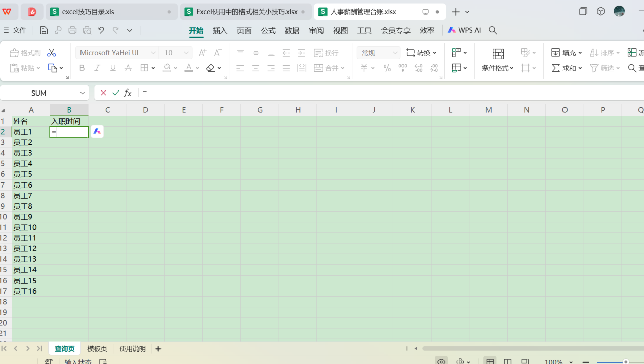Click the Percent style icon
The image size is (644, 364).
pyautogui.click(x=387, y=68)
